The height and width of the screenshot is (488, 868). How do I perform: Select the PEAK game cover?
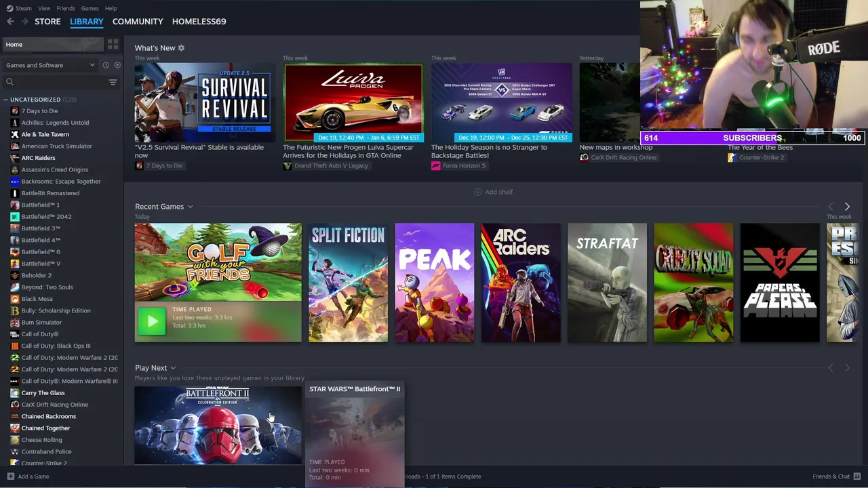pyautogui.click(x=435, y=283)
